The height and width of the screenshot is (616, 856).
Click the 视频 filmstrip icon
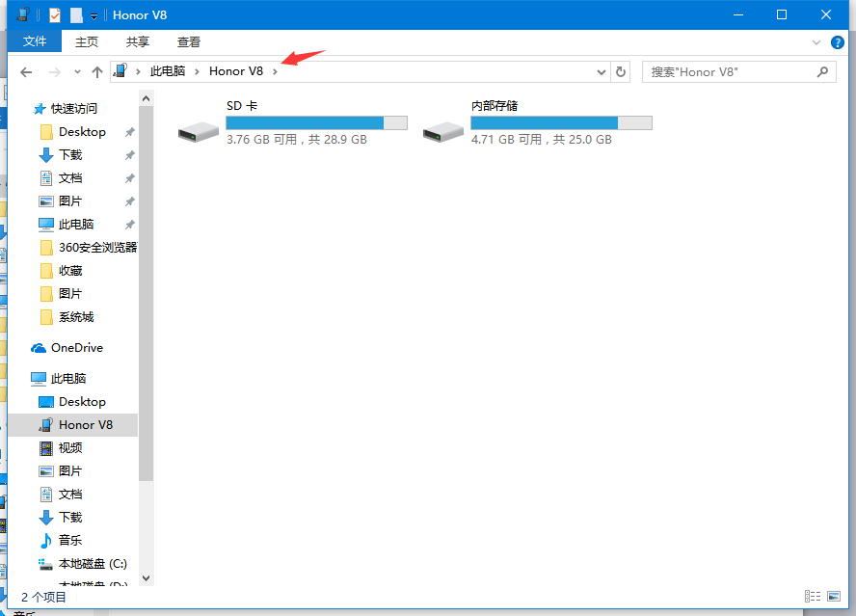[46, 448]
